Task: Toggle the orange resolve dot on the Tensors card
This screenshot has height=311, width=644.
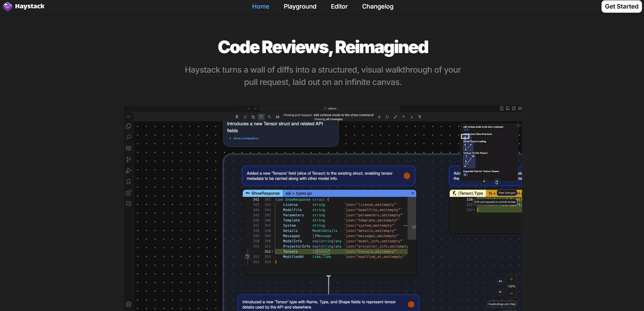Action: (407, 176)
